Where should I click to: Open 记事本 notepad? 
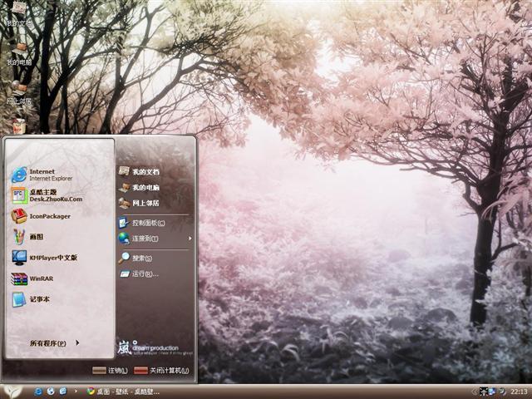(x=59, y=299)
